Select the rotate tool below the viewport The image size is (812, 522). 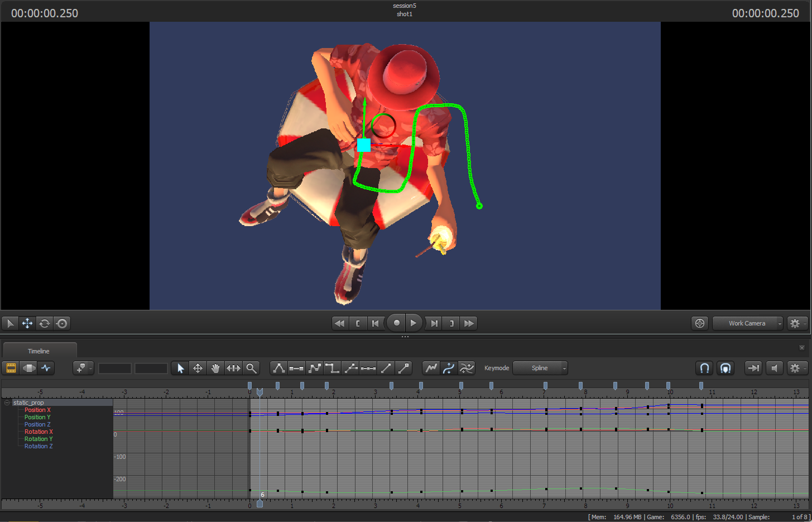click(x=44, y=323)
